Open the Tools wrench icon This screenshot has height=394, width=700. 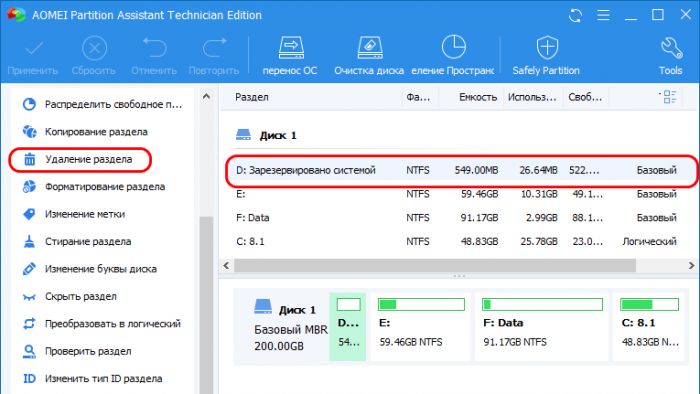pos(671,48)
